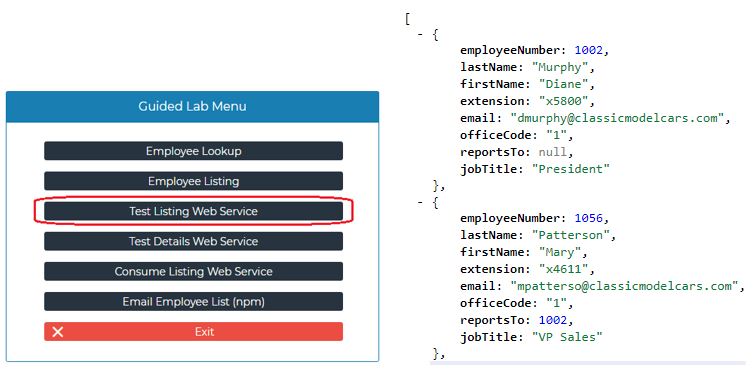756x369 pixels.
Task: Launch Test Details Web Service
Action: click(x=193, y=241)
